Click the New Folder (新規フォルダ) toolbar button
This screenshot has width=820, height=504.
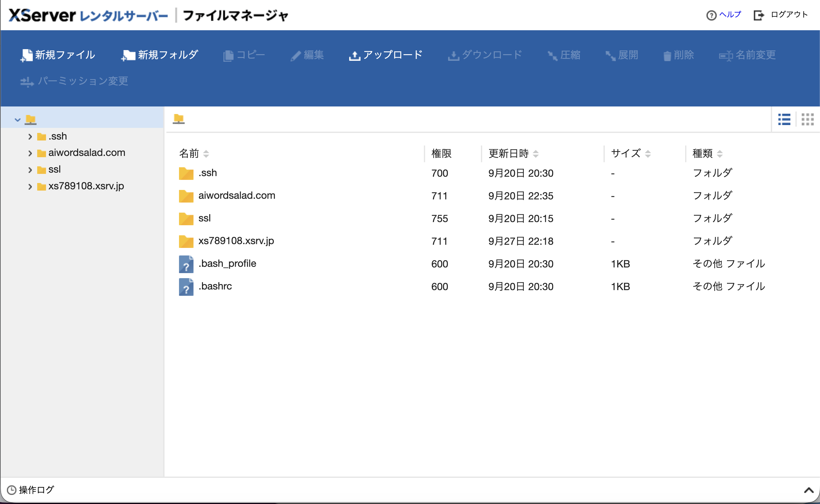(160, 55)
